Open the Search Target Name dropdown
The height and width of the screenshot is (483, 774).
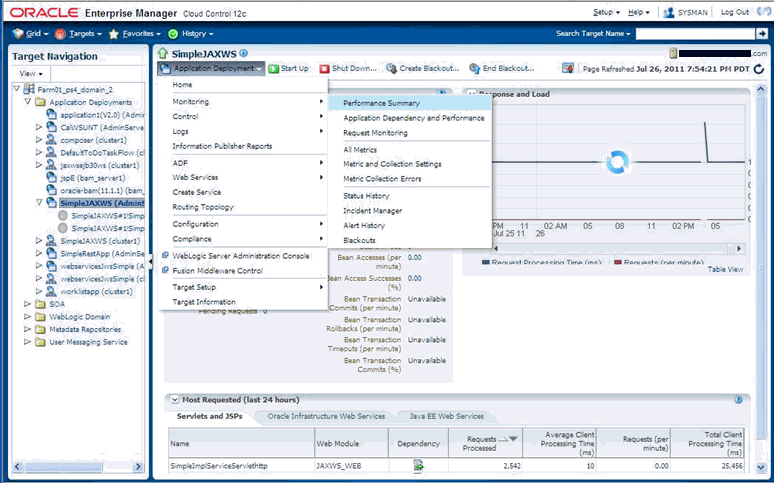click(x=593, y=34)
